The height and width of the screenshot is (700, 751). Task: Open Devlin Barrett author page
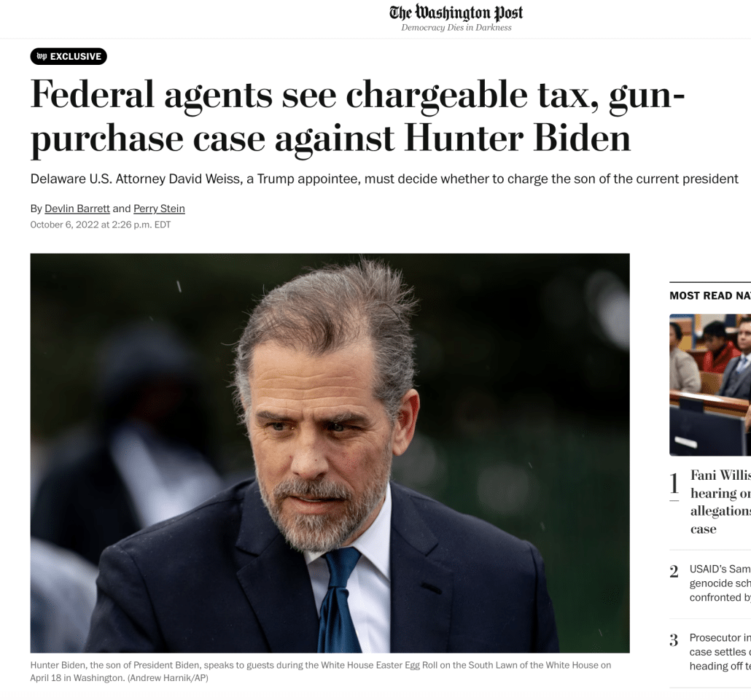point(77,209)
